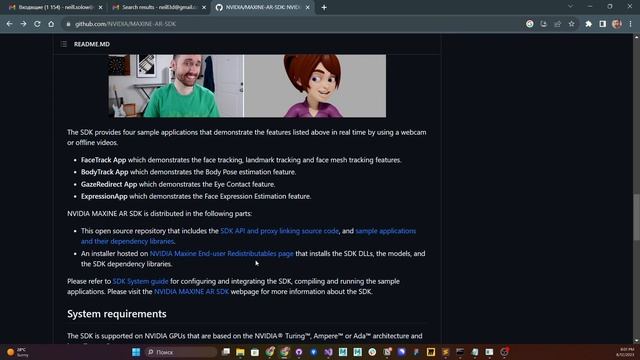Click the BodyTrack App bold text
Screen dimensions: 640x360
(x=104, y=172)
